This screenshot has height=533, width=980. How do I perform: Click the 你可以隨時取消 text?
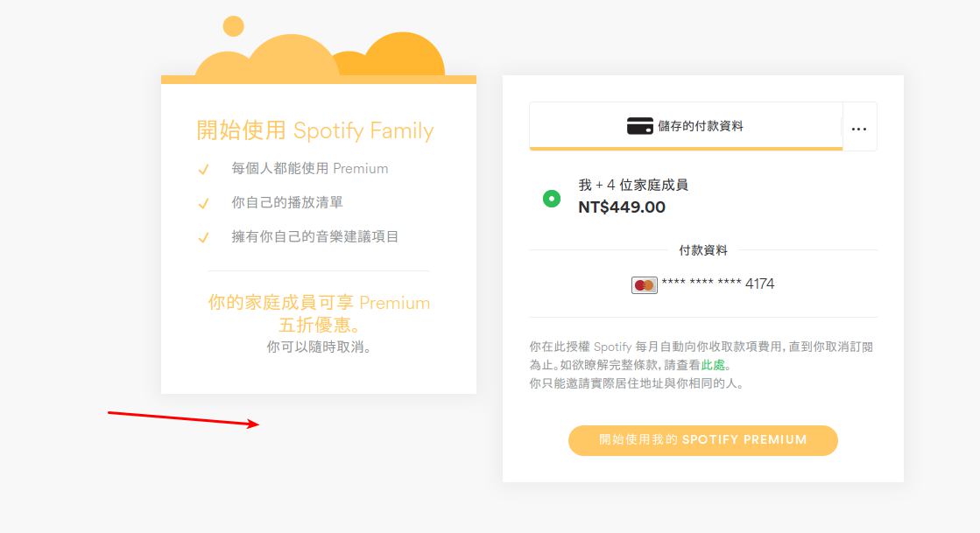[319, 347]
